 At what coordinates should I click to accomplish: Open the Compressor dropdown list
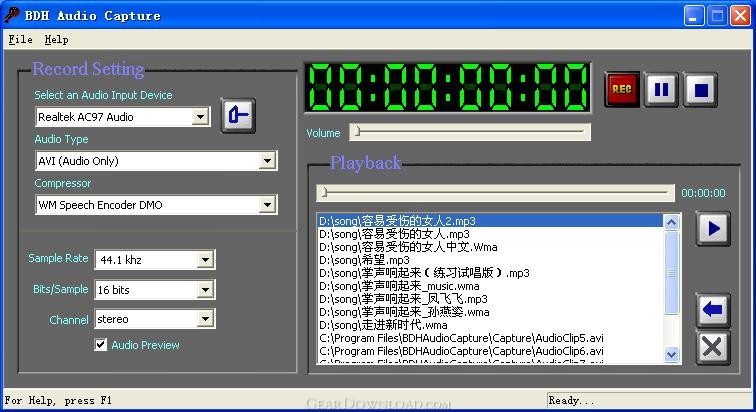[x=267, y=205]
